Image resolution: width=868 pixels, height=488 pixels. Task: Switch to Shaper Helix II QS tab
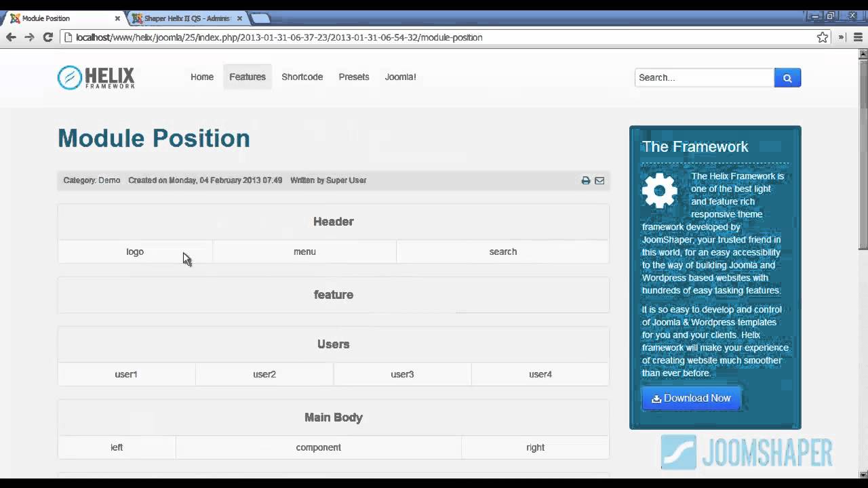click(x=186, y=18)
